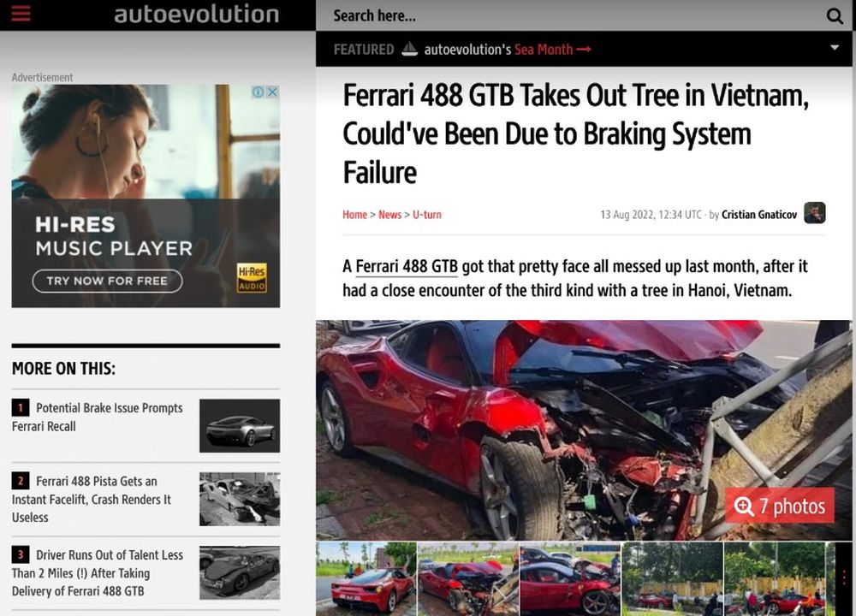Open the U-turn breadcrumb category

[x=427, y=215]
